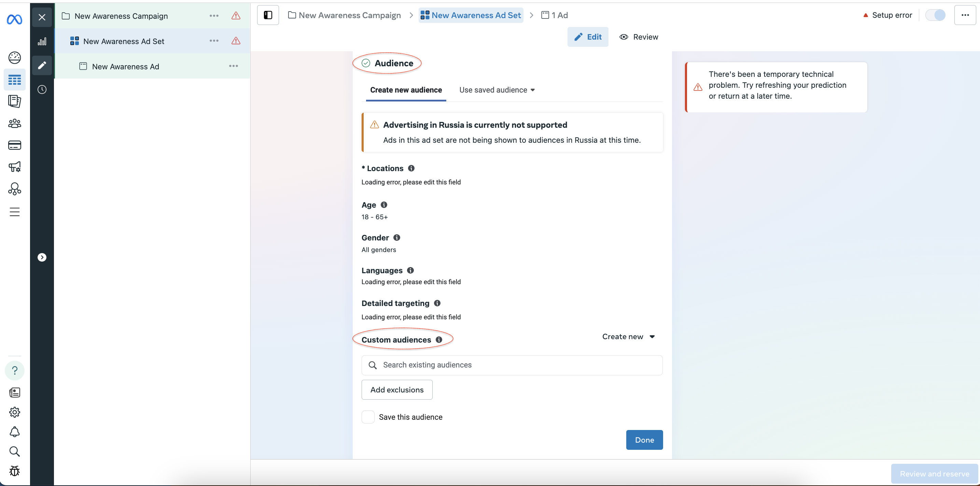
Task: Click the Search existing audiences field
Action: point(512,365)
